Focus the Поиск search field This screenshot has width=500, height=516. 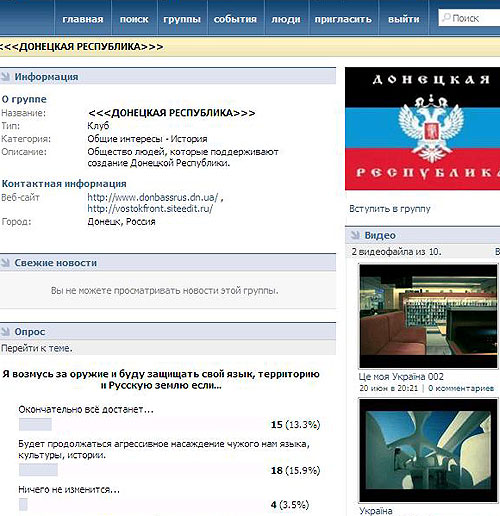click(469, 18)
